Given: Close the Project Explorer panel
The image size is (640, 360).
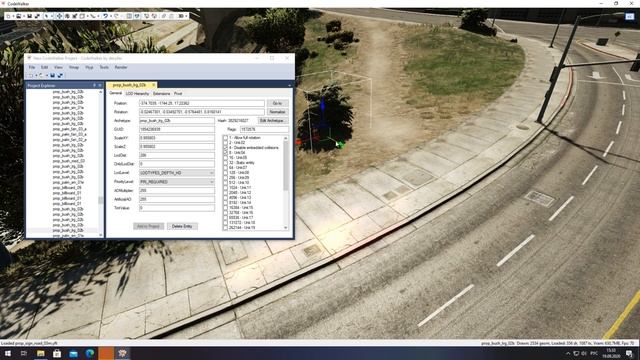Looking at the screenshot, I should (100, 85).
